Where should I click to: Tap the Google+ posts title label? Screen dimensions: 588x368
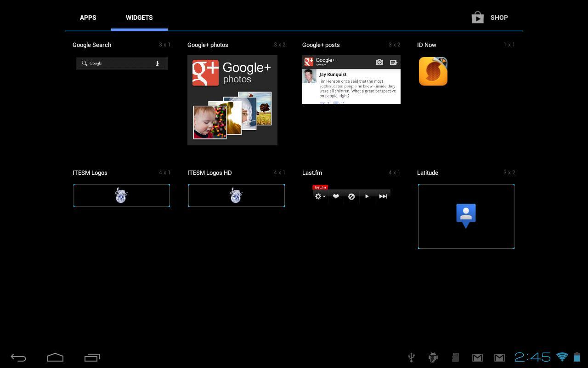(321, 45)
